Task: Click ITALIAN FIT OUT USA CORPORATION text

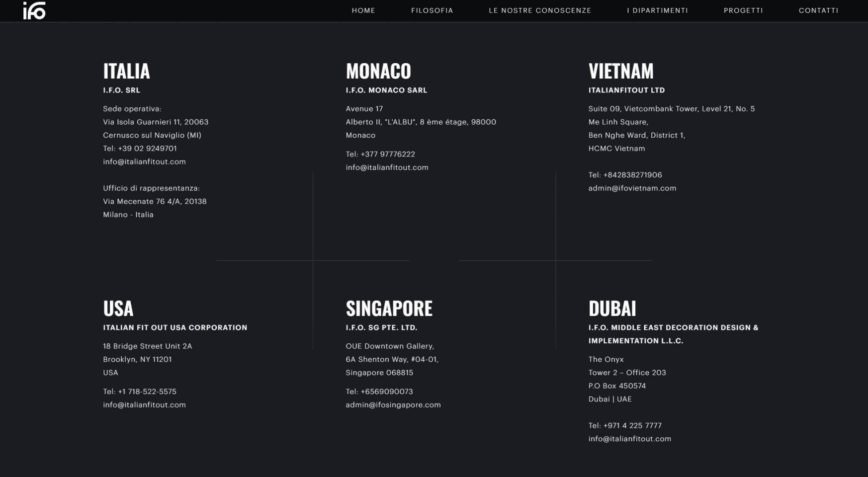Action: pos(175,327)
